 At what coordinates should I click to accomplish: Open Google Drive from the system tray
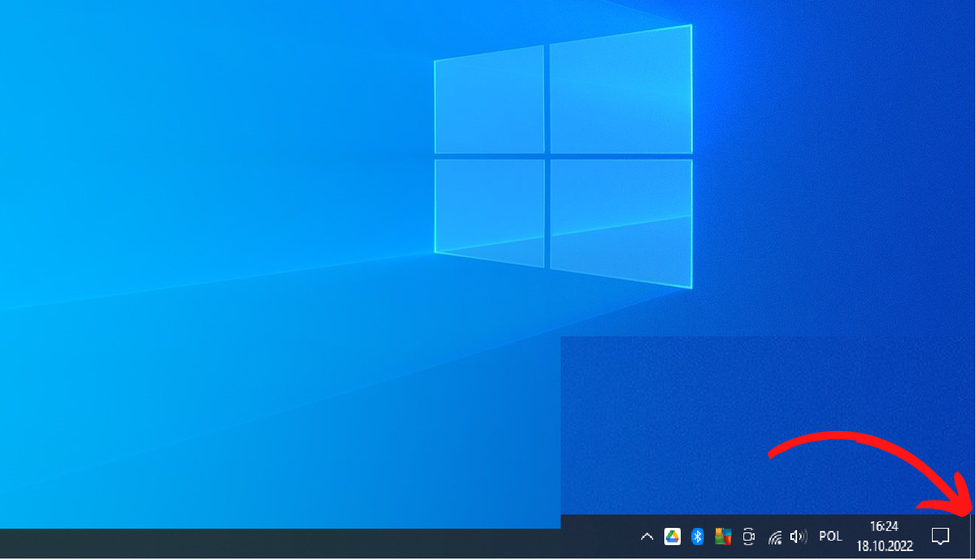pos(673,537)
